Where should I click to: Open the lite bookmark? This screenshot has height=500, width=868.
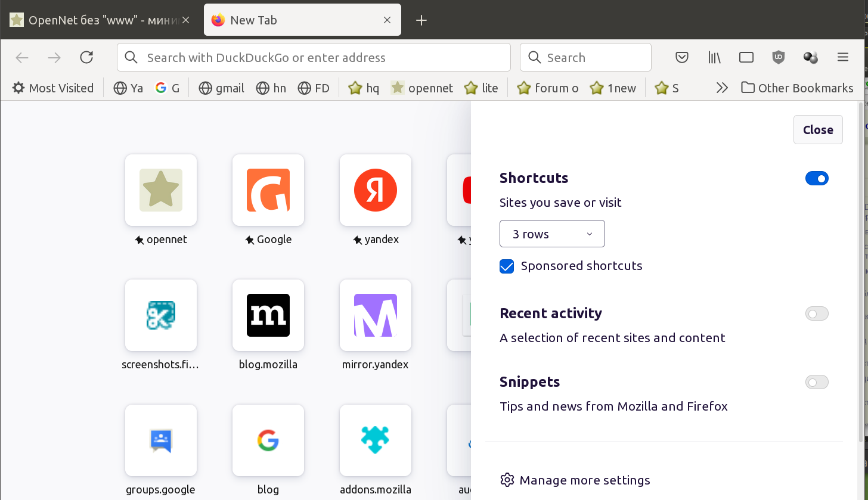(481, 88)
